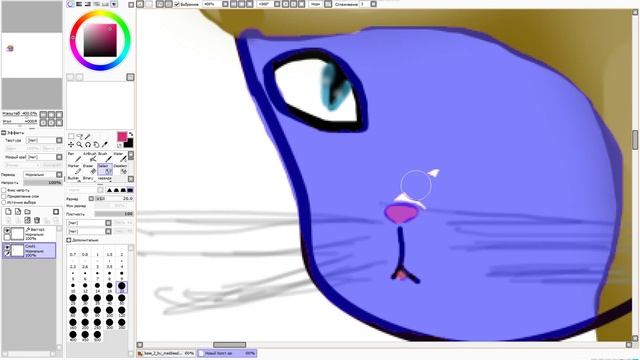Create a new layer folder
The height and width of the screenshot is (360, 640).
click(x=27, y=211)
